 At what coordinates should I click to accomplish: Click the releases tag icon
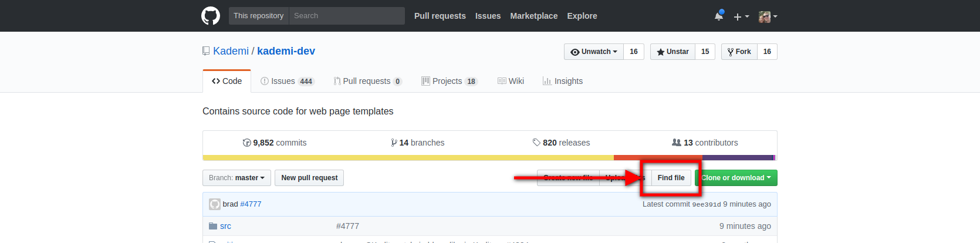tap(536, 143)
